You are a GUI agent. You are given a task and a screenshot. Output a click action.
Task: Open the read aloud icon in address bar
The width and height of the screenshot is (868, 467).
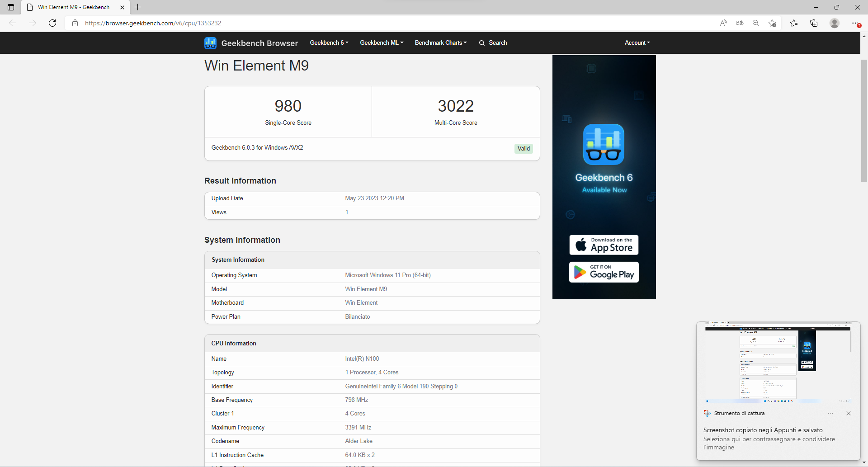click(723, 23)
